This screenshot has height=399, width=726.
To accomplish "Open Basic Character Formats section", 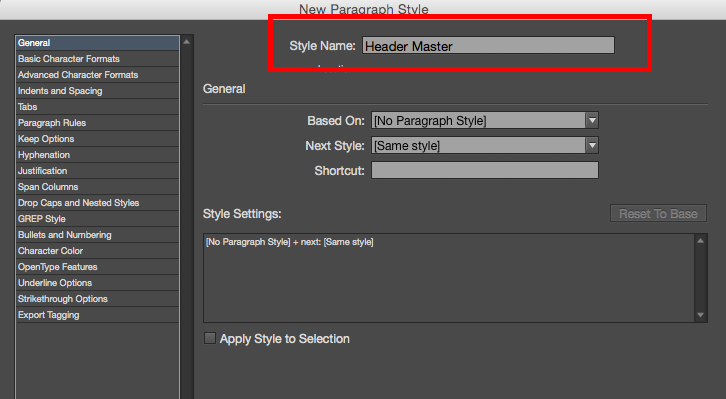I will pos(97,59).
